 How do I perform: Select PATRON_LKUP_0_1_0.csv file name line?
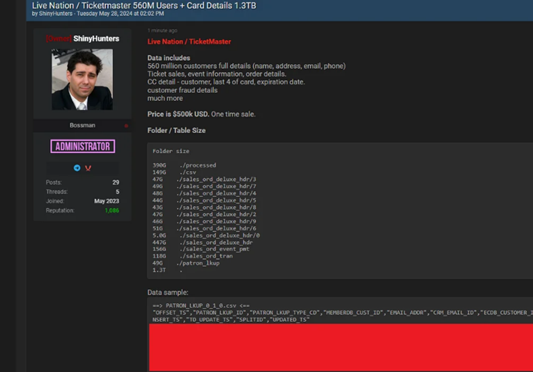point(201,306)
